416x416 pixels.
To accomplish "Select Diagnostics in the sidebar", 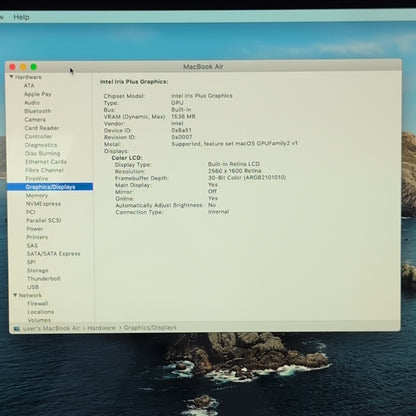I will (41, 145).
